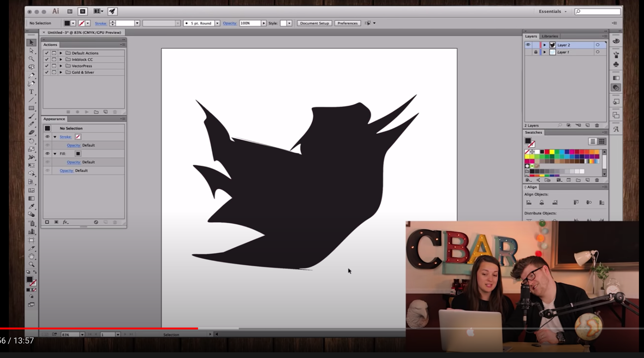
Task: Collapse Stroke attribute triangle
Action: tap(55, 137)
